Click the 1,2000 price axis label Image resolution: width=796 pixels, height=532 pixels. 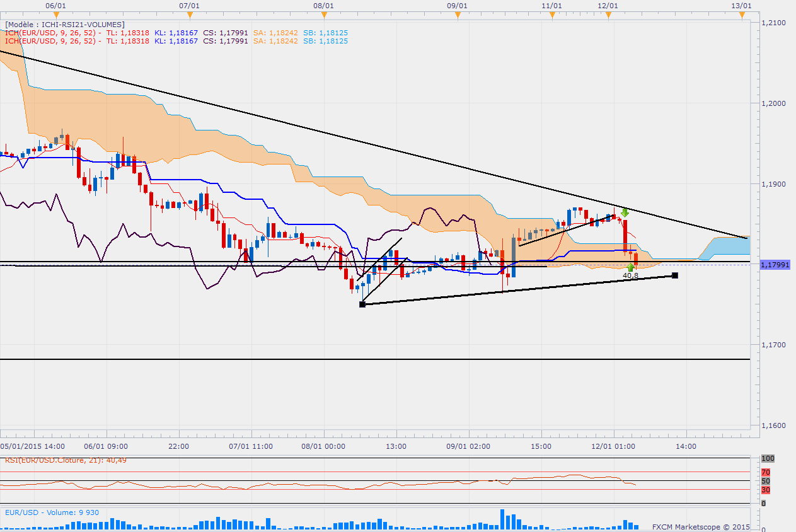coord(774,103)
